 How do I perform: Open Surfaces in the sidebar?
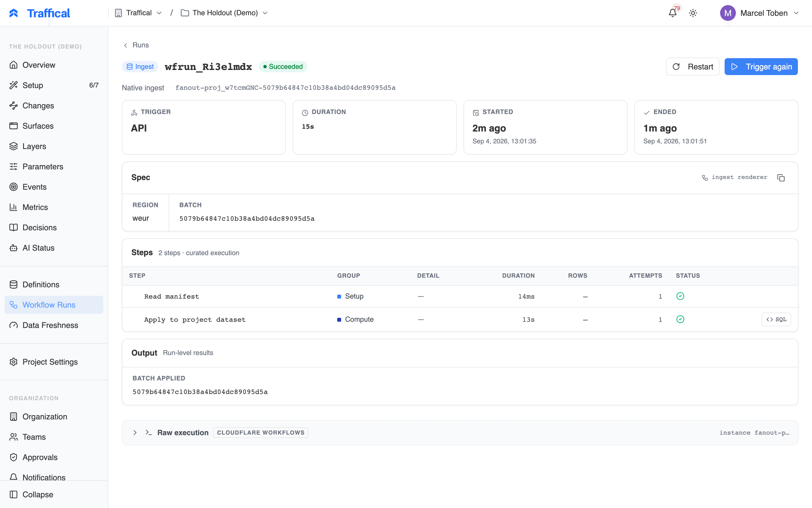click(x=54, y=126)
